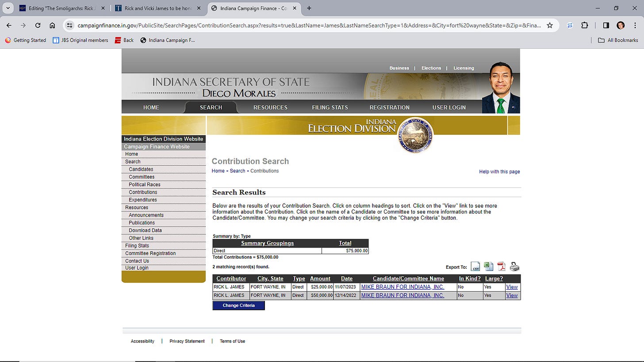The width and height of the screenshot is (644, 362).
Task: Select Candidates in the sidebar
Action: click(141, 169)
